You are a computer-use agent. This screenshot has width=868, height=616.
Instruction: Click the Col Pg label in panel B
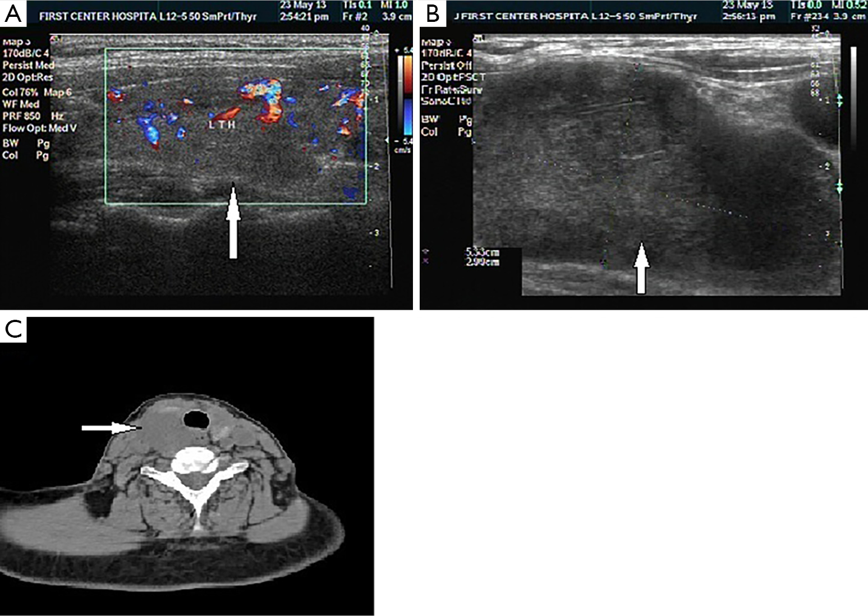pyautogui.click(x=447, y=132)
